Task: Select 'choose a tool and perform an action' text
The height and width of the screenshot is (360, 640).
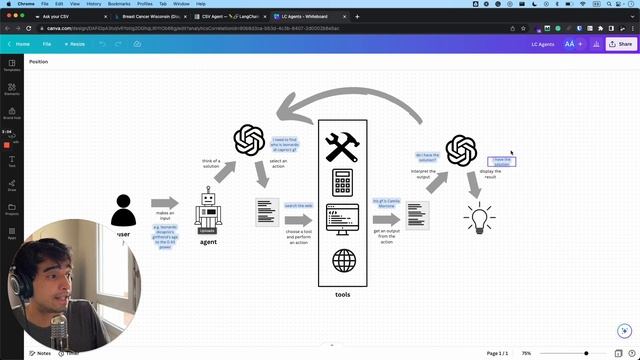Action: tap(298, 237)
